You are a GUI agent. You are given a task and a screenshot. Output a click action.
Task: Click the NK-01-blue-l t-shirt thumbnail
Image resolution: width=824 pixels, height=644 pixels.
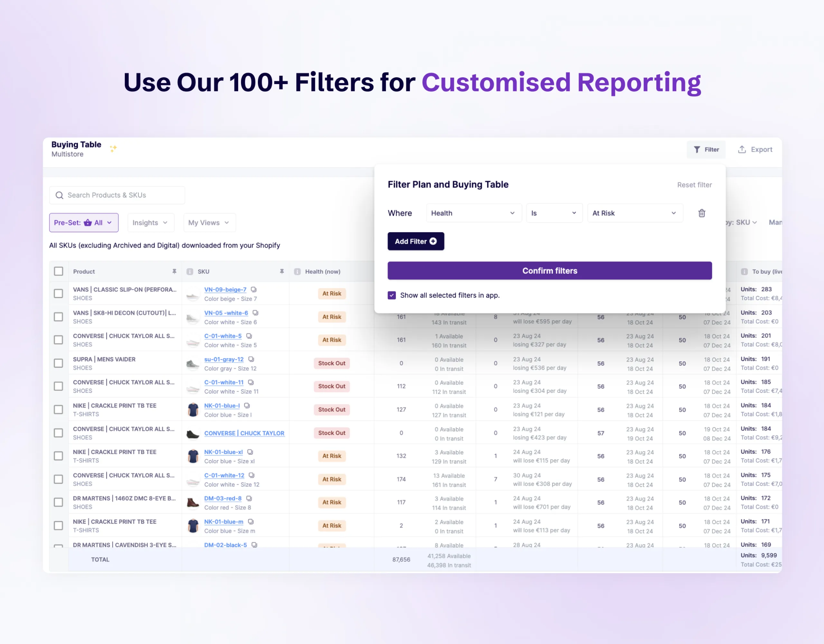[x=193, y=410]
